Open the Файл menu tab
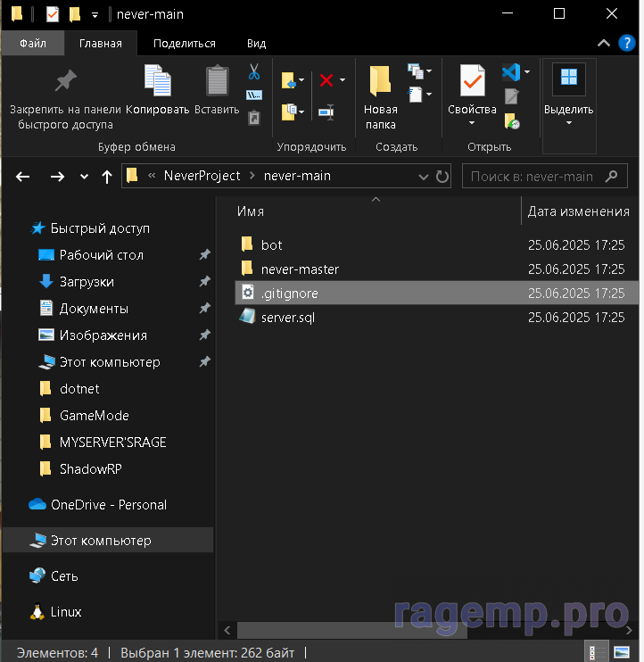The height and width of the screenshot is (662, 644). (x=33, y=43)
